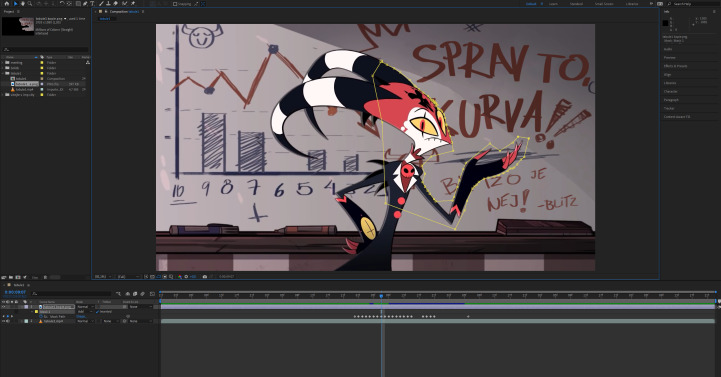Open the Mask 1 mode dropdown set to Add

pos(85,312)
